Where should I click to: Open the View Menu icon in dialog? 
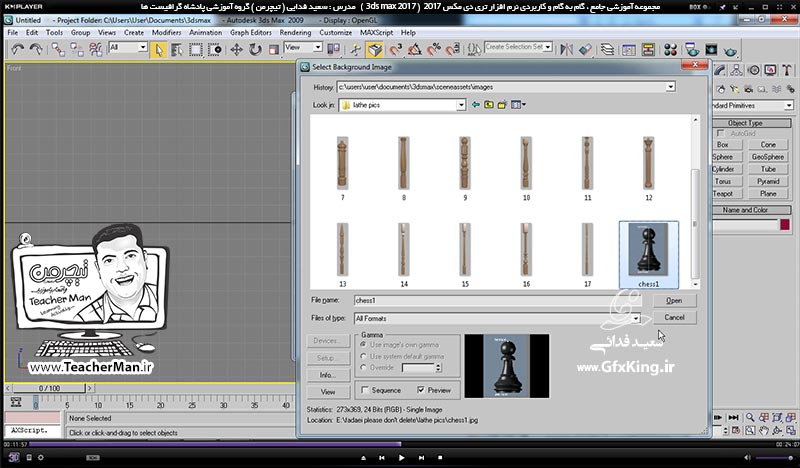point(518,105)
